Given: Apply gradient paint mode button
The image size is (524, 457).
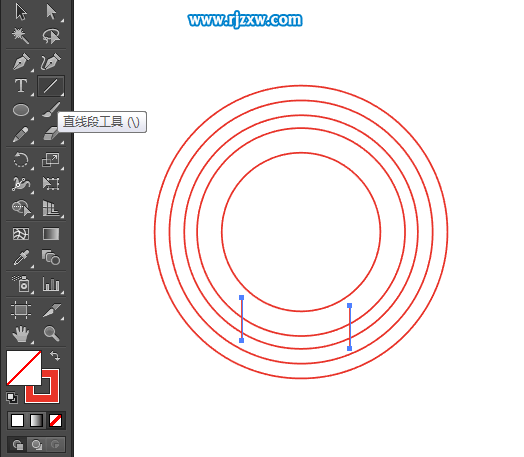Looking at the screenshot, I should (x=36, y=421).
